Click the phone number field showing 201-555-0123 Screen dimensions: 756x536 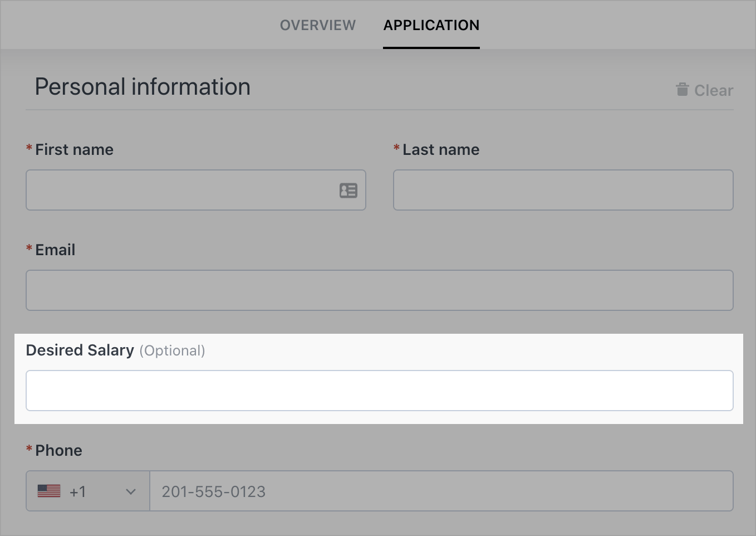click(x=440, y=491)
